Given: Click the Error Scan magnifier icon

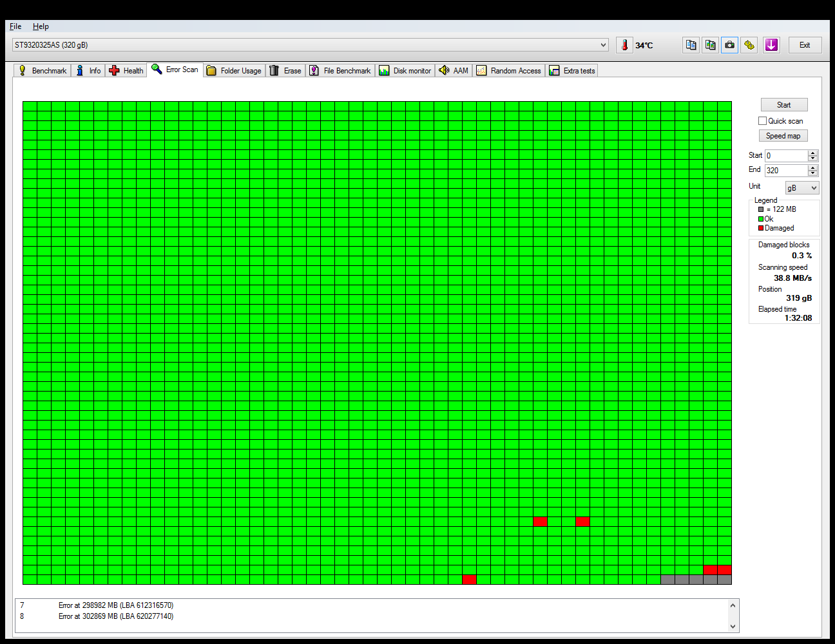Looking at the screenshot, I should tap(157, 69).
